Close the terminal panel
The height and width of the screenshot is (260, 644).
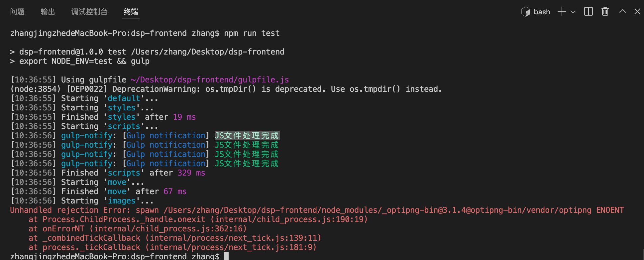[x=637, y=11]
